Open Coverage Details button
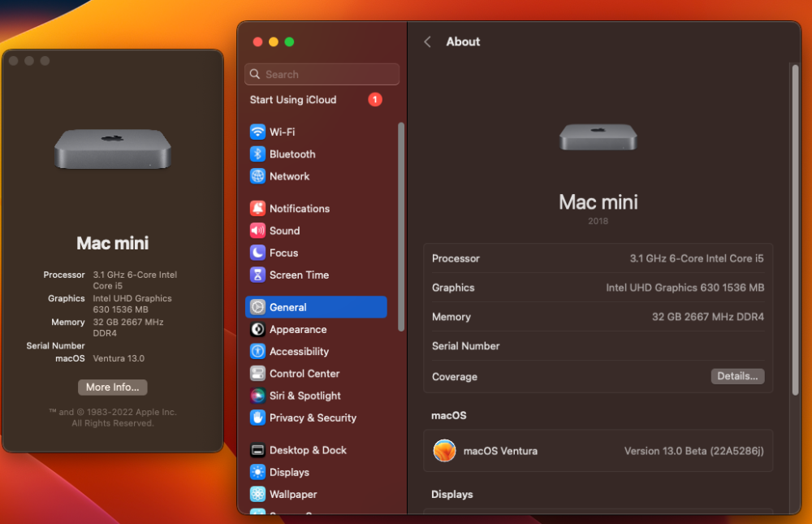Viewport: 812px width, 524px height. (737, 376)
